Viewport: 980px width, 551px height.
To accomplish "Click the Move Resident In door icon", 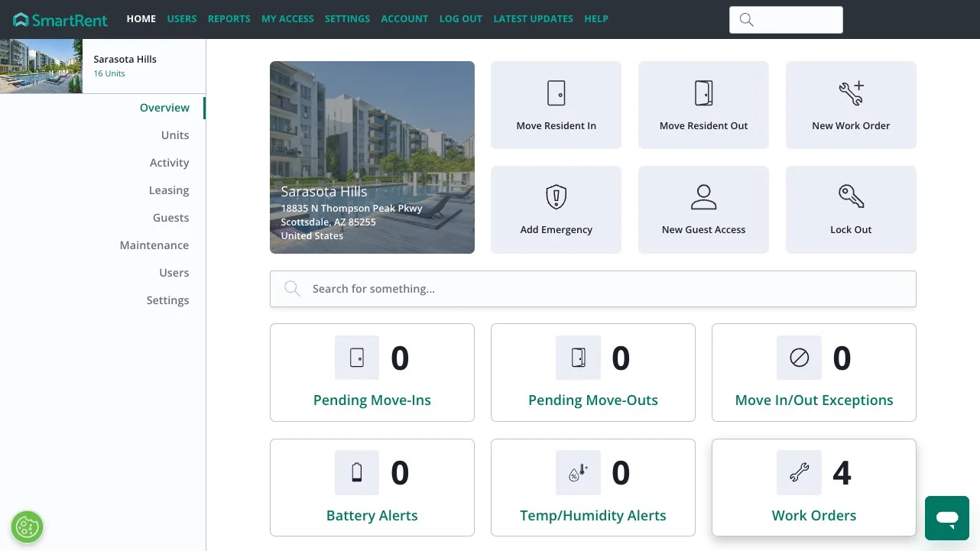I will click(557, 93).
